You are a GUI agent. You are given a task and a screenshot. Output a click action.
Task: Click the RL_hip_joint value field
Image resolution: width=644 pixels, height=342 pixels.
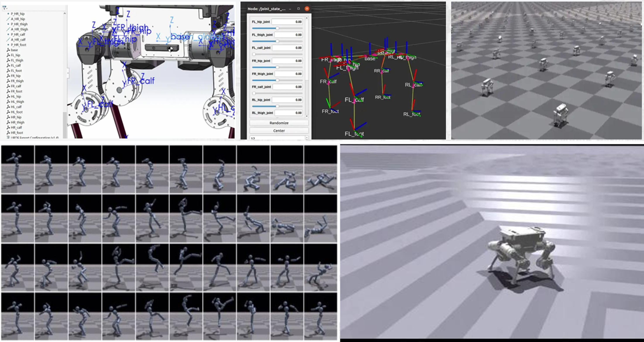coord(287,100)
